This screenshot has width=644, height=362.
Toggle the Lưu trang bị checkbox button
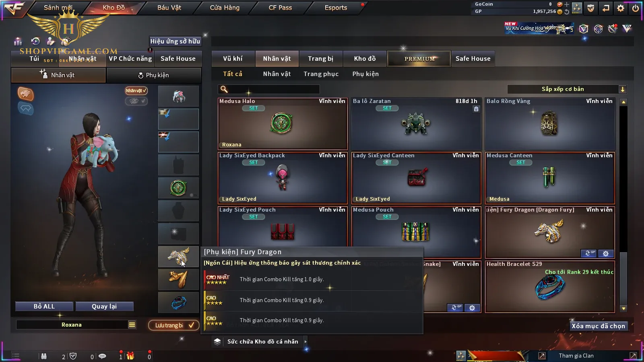(x=173, y=325)
